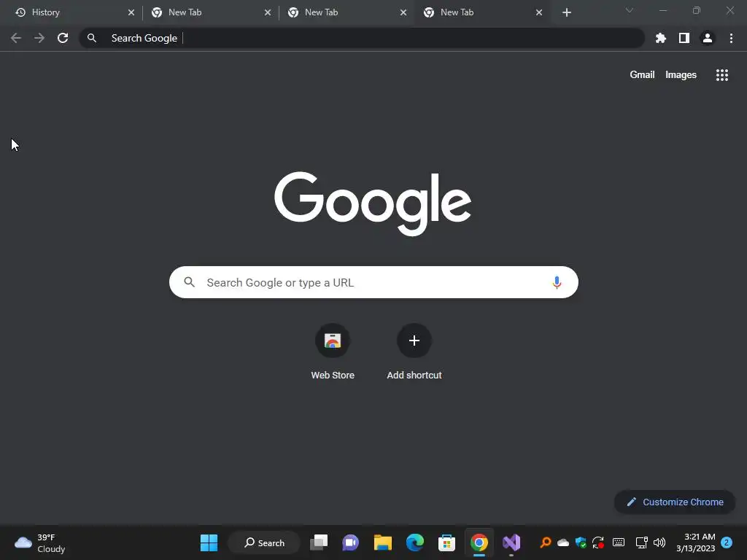Click the Customize Chrome button
The height and width of the screenshot is (560, 747).
pos(674,502)
